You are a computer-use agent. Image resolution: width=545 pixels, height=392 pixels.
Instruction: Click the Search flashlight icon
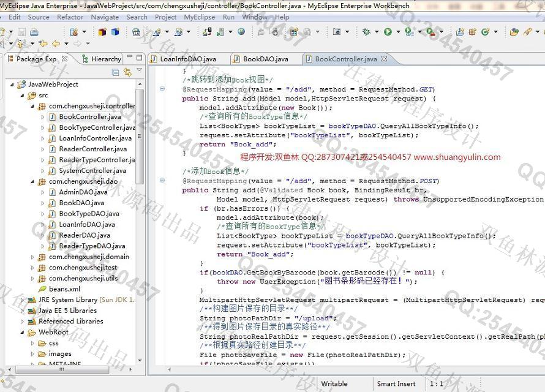[527, 32]
